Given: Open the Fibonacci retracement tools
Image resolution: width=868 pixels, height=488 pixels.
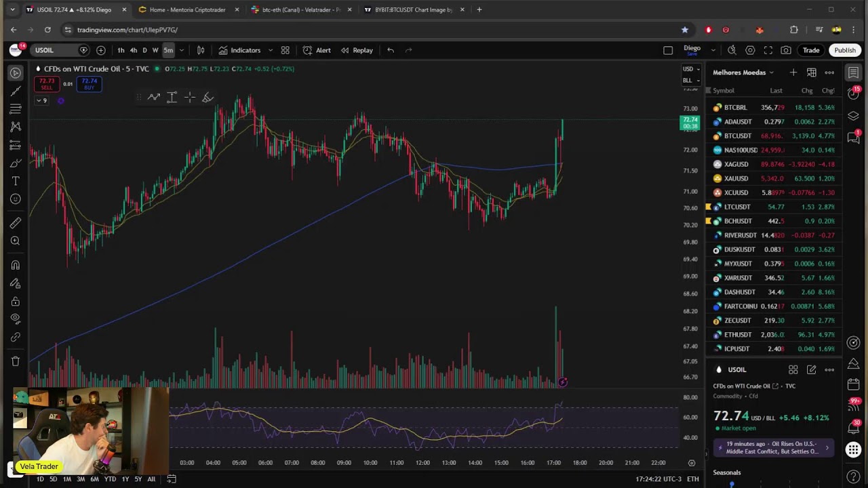Looking at the screenshot, I should coord(15,108).
